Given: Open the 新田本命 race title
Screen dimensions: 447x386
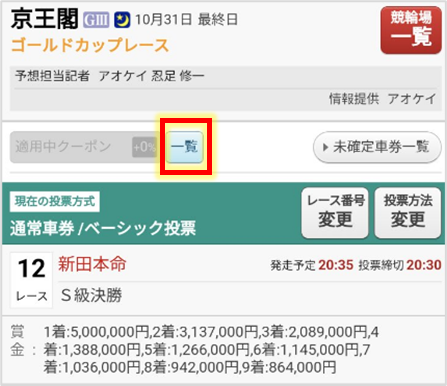Looking at the screenshot, I should (x=92, y=265).
